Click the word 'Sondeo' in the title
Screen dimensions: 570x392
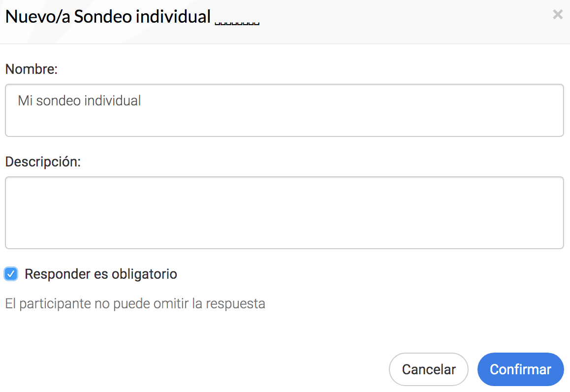(x=103, y=17)
